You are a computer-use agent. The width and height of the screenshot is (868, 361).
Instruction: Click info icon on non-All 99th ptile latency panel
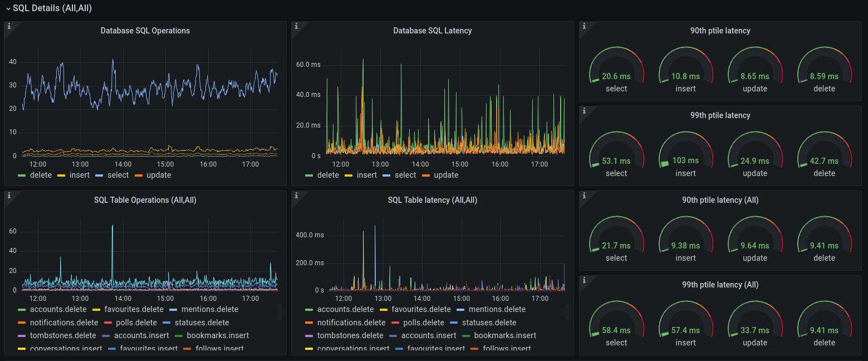tap(584, 111)
